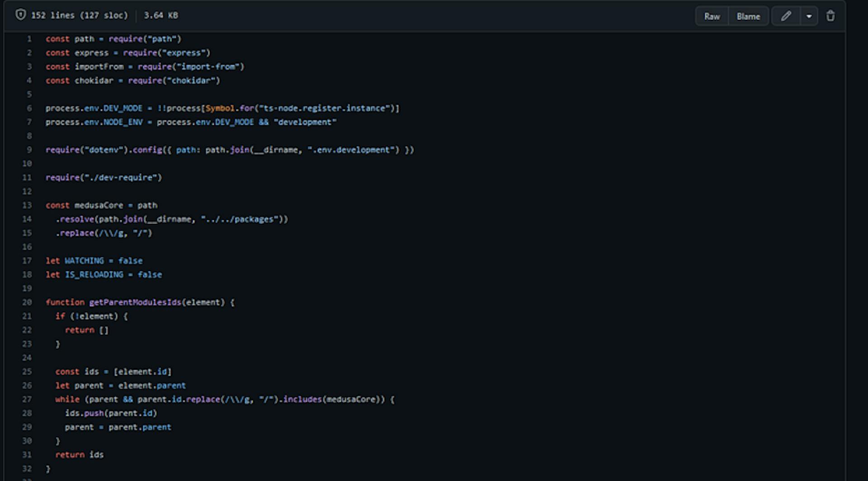Click the getParentModulesIds function name
This screenshot has height=481, width=868.
click(x=135, y=302)
